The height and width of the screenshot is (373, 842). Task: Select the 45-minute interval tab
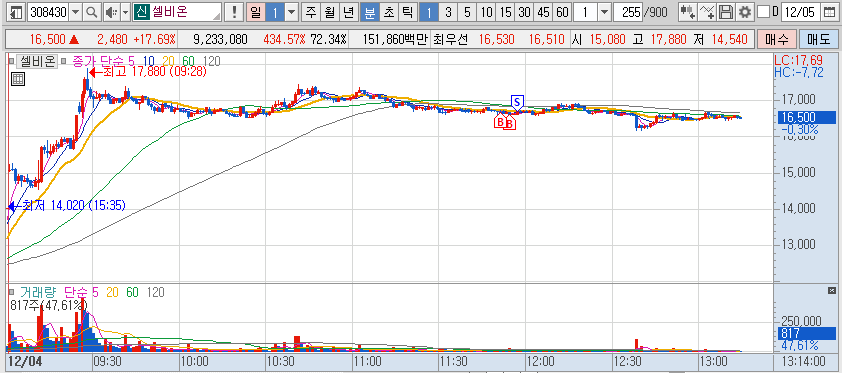[x=543, y=12]
